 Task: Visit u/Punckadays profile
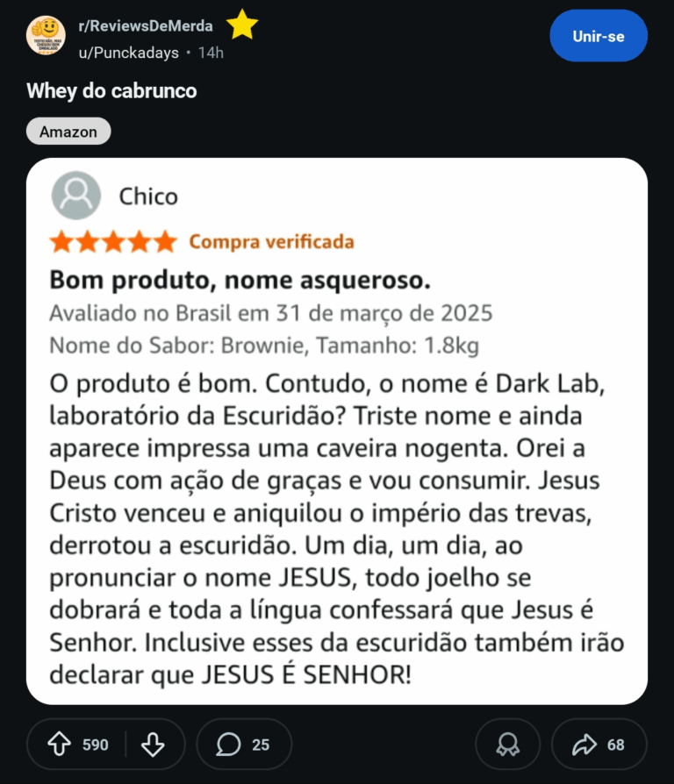(129, 53)
